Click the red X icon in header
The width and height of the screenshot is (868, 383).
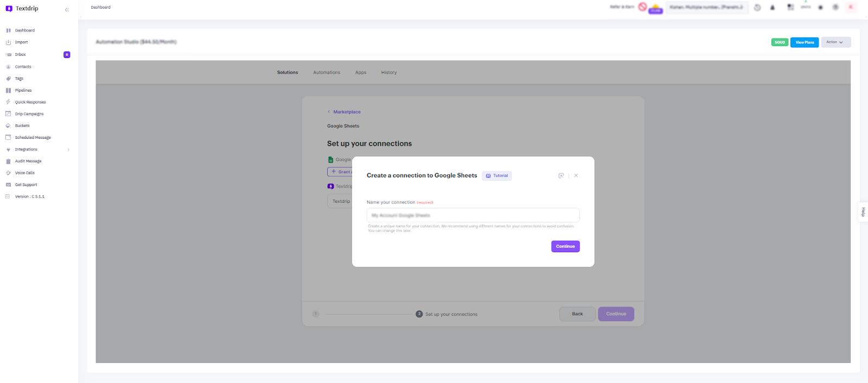point(851,7)
